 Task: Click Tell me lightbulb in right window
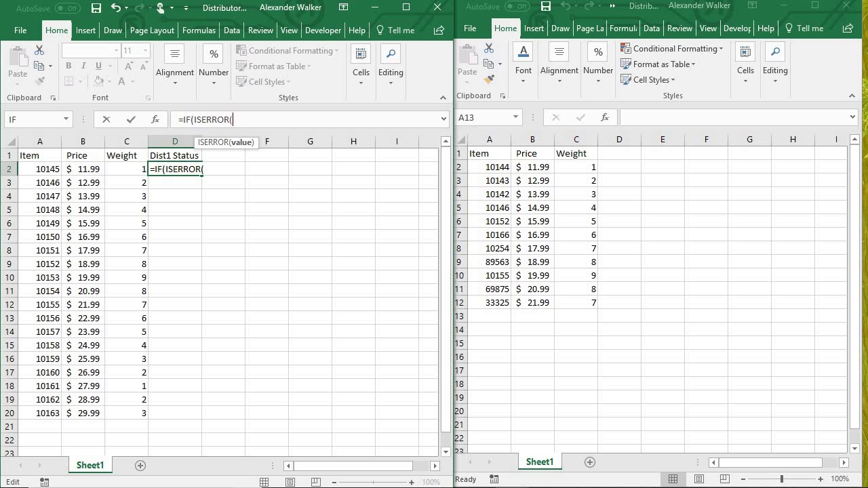click(789, 28)
